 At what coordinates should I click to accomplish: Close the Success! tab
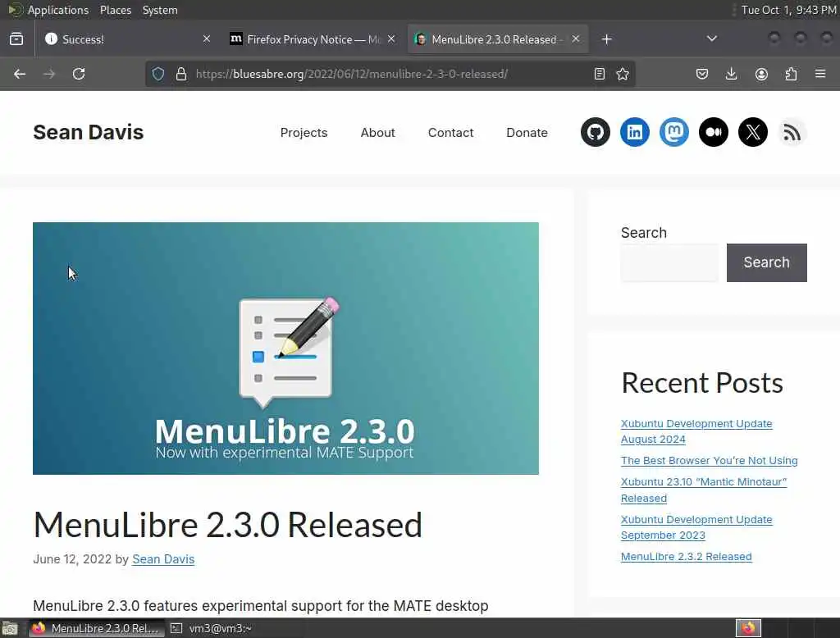(x=207, y=39)
